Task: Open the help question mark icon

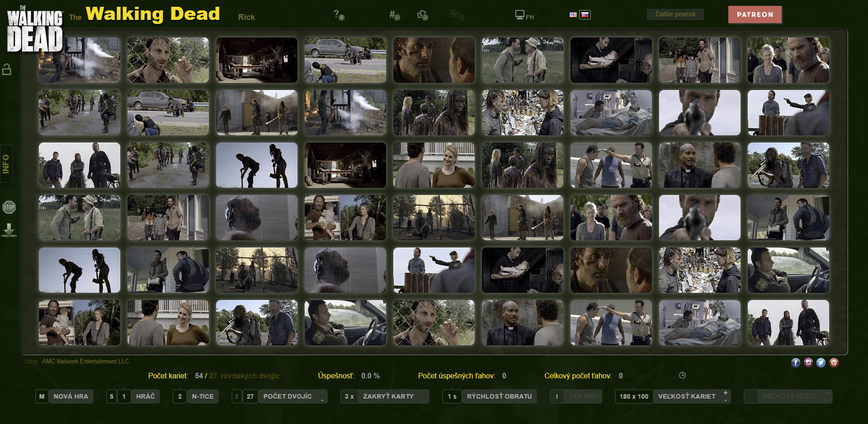Action: click(338, 15)
